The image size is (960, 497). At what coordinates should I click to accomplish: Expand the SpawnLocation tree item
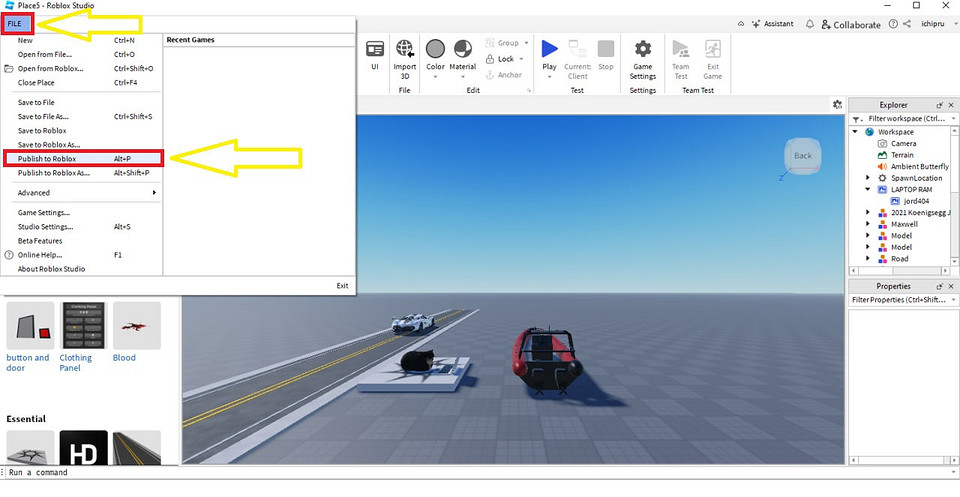click(868, 178)
